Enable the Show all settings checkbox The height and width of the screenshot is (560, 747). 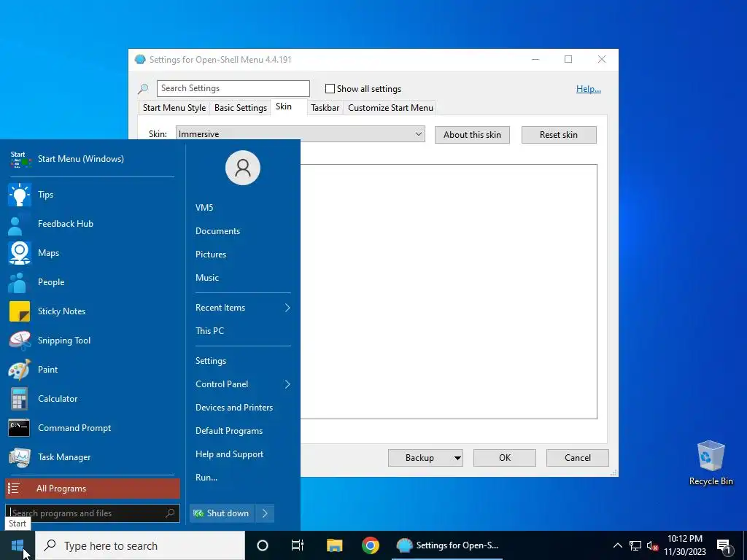click(330, 88)
